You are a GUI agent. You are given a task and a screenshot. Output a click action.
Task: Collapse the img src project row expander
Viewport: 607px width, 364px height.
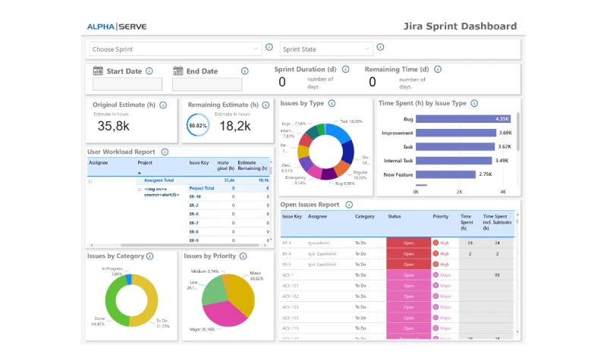tap(139, 189)
